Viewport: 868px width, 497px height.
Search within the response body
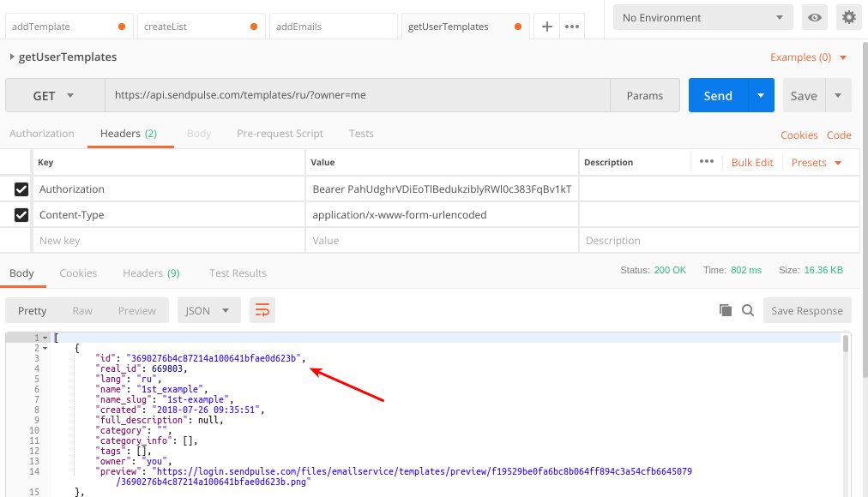747,310
